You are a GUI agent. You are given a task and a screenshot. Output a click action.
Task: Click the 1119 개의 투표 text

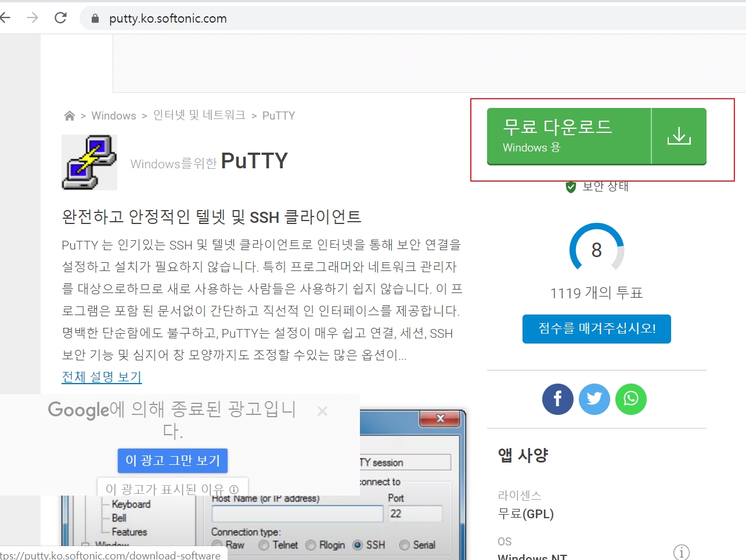click(x=597, y=293)
